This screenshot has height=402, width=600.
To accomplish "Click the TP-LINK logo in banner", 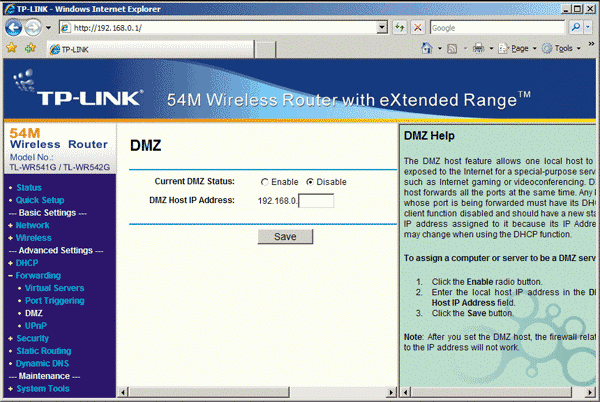I will (x=79, y=90).
